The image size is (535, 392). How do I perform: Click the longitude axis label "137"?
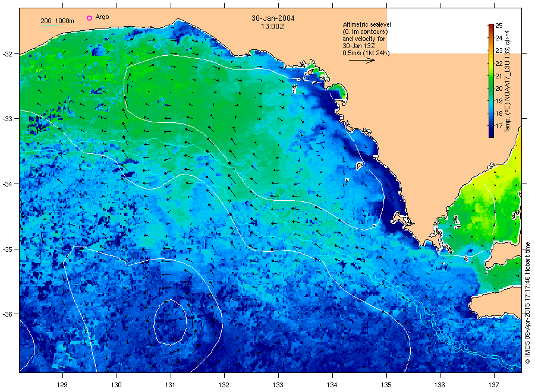494,385
